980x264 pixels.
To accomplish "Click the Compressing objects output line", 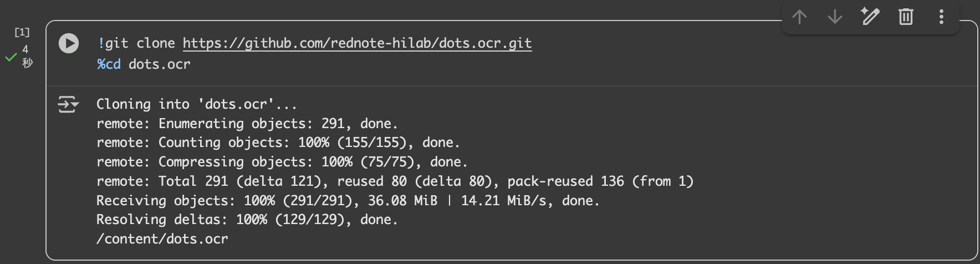I will point(282,162).
